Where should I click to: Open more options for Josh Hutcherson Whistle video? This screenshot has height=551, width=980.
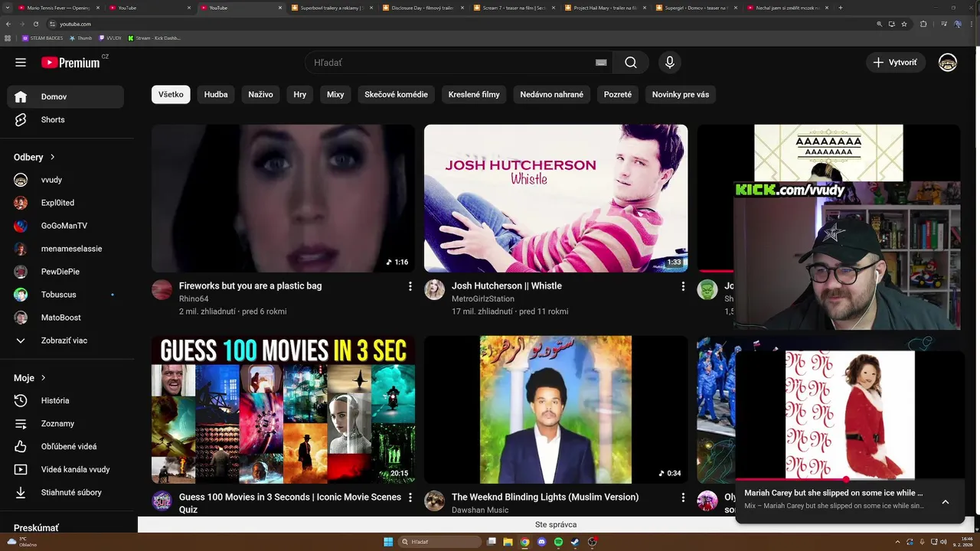683,286
